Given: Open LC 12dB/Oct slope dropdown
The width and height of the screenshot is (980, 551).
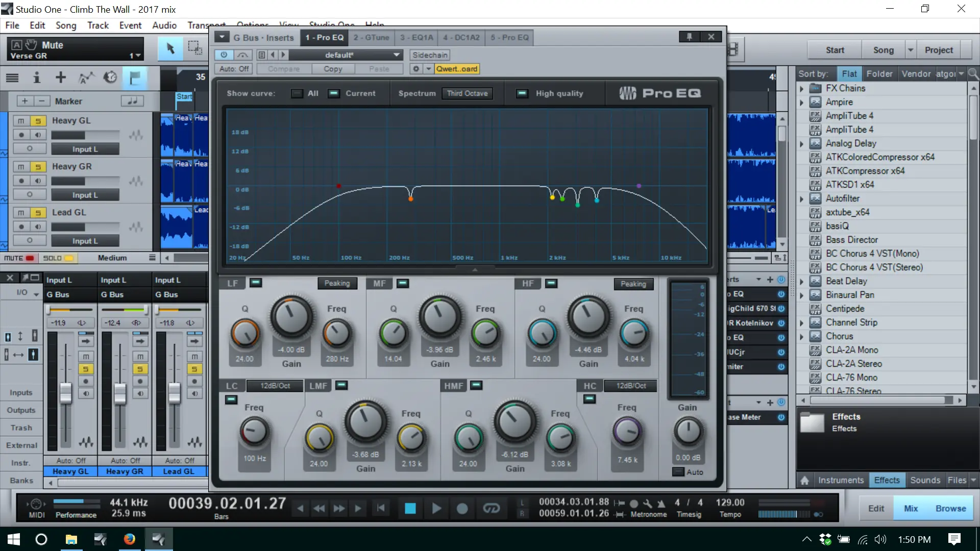Looking at the screenshot, I should tap(275, 386).
